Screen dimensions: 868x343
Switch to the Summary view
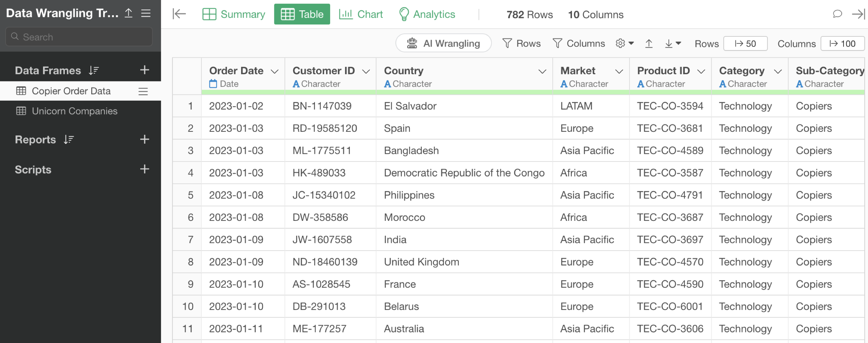pyautogui.click(x=234, y=14)
